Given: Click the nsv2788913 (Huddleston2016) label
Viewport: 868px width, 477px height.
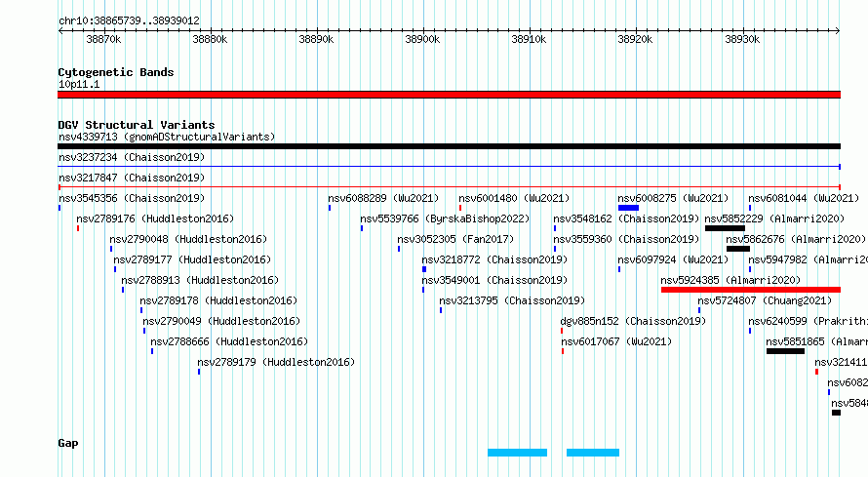Looking at the screenshot, I should pos(200,280).
